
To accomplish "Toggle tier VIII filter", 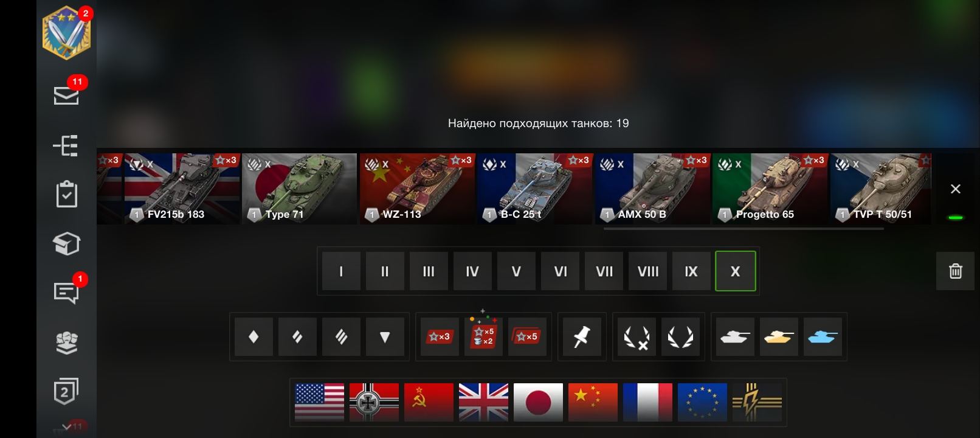I will tap(647, 271).
